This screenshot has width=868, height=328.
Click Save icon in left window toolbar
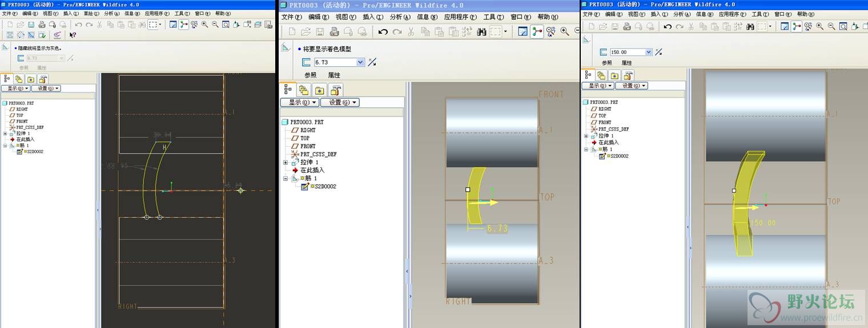(31, 25)
